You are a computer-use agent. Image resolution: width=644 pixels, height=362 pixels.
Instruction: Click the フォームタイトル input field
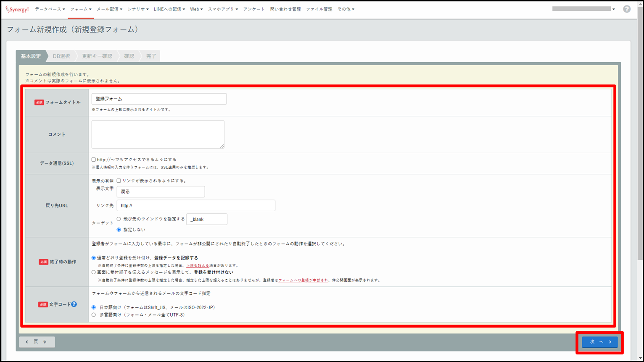(159, 99)
